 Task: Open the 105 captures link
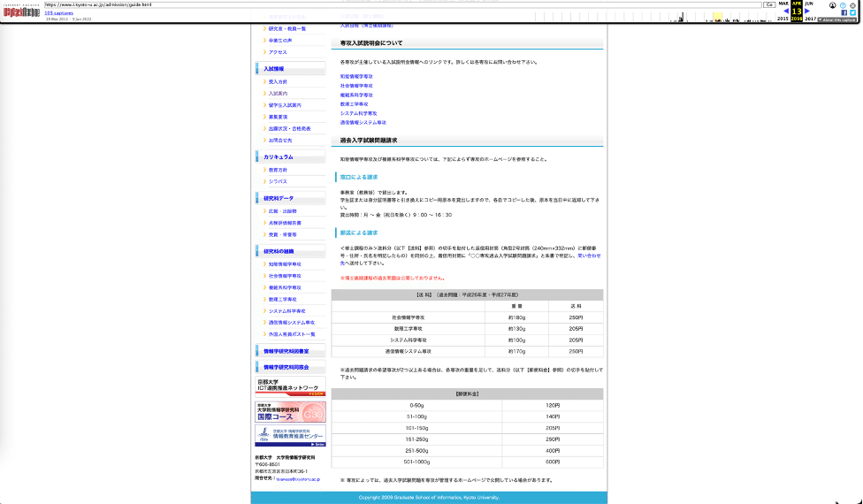(x=59, y=13)
